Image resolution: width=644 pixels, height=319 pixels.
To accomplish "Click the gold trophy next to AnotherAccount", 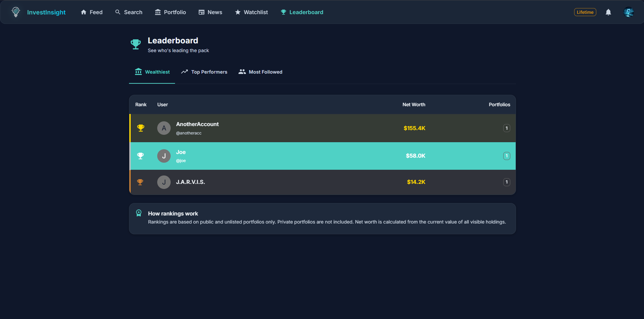I will pyautogui.click(x=141, y=128).
